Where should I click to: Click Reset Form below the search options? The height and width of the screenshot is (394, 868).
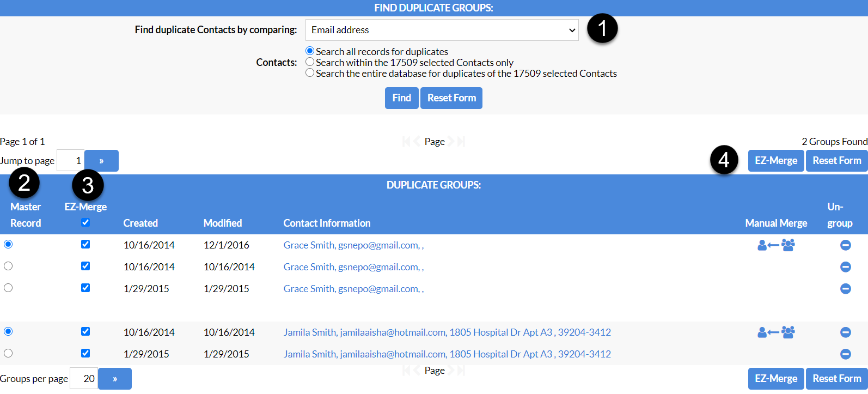(451, 98)
